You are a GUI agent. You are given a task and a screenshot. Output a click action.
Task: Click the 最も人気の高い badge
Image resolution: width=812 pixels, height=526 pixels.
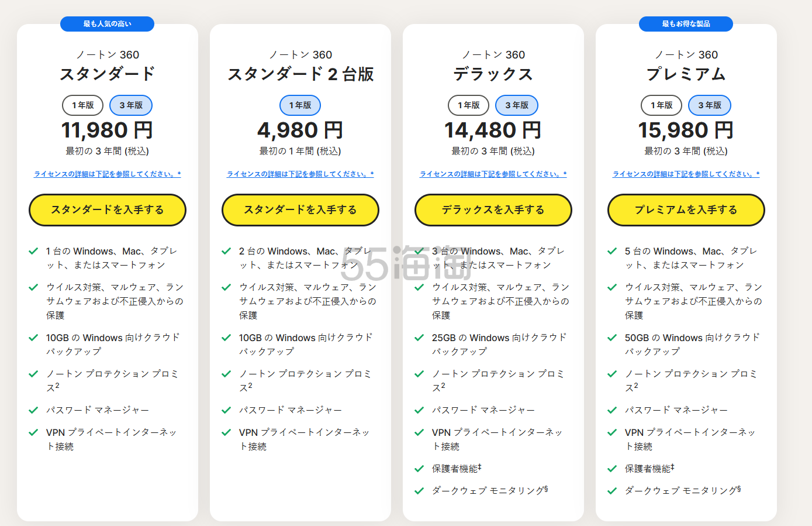pyautogui.click(x=108, y=24)
